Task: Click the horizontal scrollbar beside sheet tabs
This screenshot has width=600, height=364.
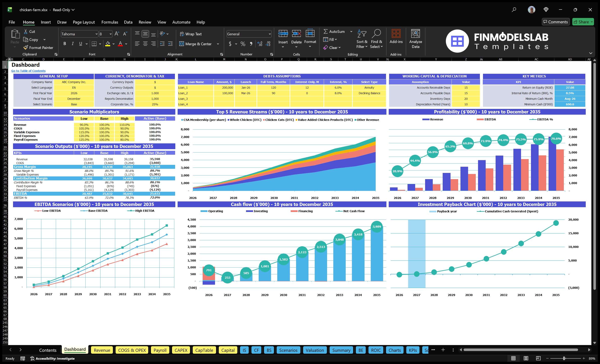Action: pos(520,350)
